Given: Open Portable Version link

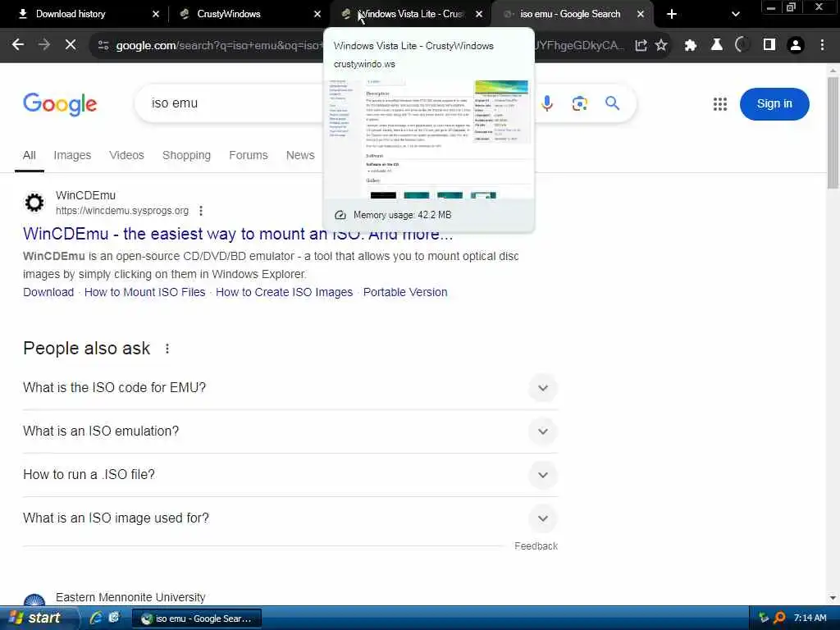Looking at the screenshot, I should (x=405, y=293).
